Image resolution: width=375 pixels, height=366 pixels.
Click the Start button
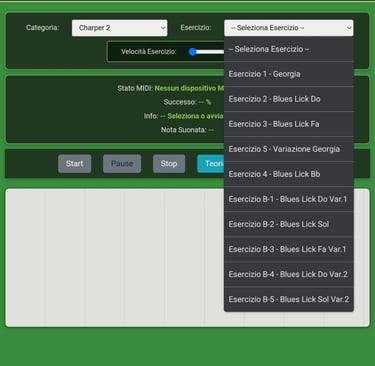point(74,164)
